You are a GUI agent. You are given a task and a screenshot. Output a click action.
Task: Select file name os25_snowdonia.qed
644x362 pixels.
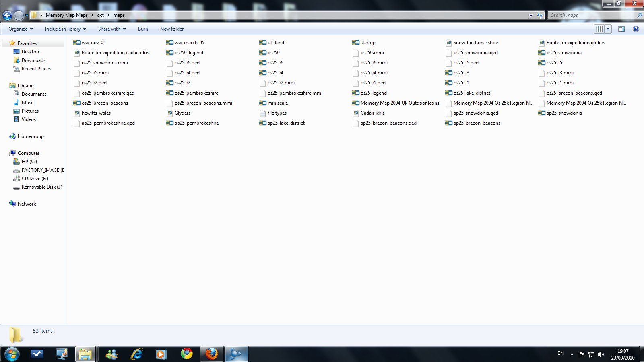click(475, 53)
